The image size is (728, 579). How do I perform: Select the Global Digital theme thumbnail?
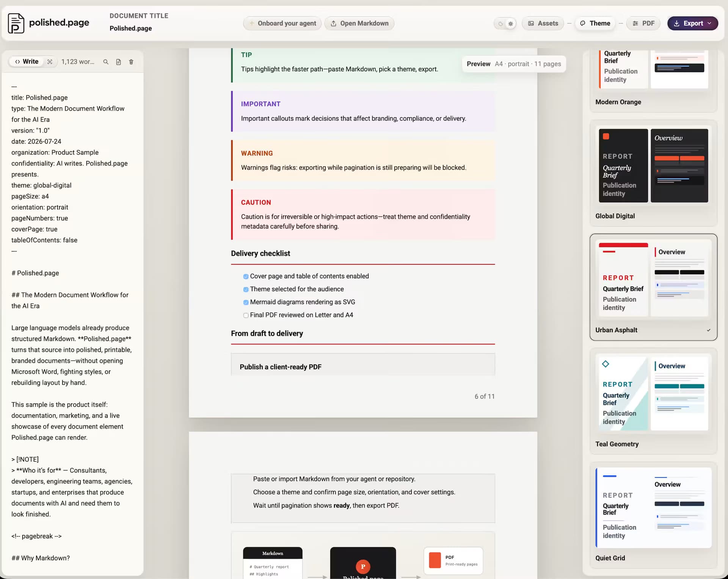pyautogui.click(x=653, y=166)
